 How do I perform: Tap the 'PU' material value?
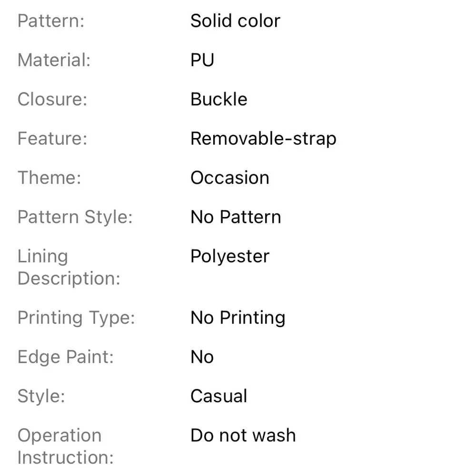202,60
